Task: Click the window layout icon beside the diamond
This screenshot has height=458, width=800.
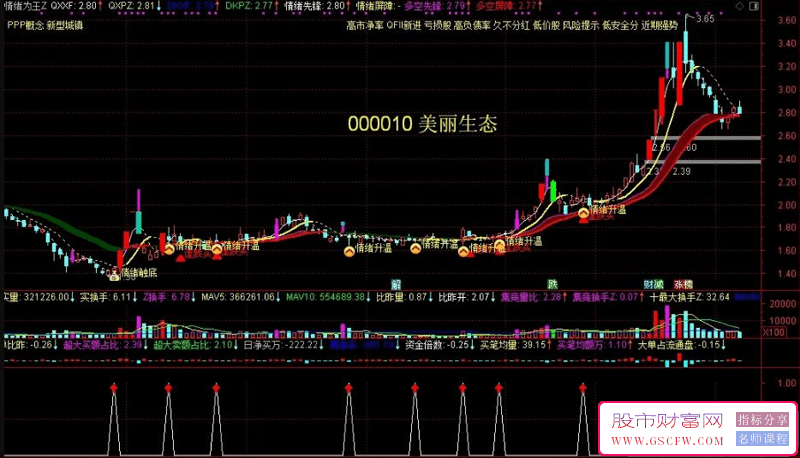Action: click(x=754, y=6)
